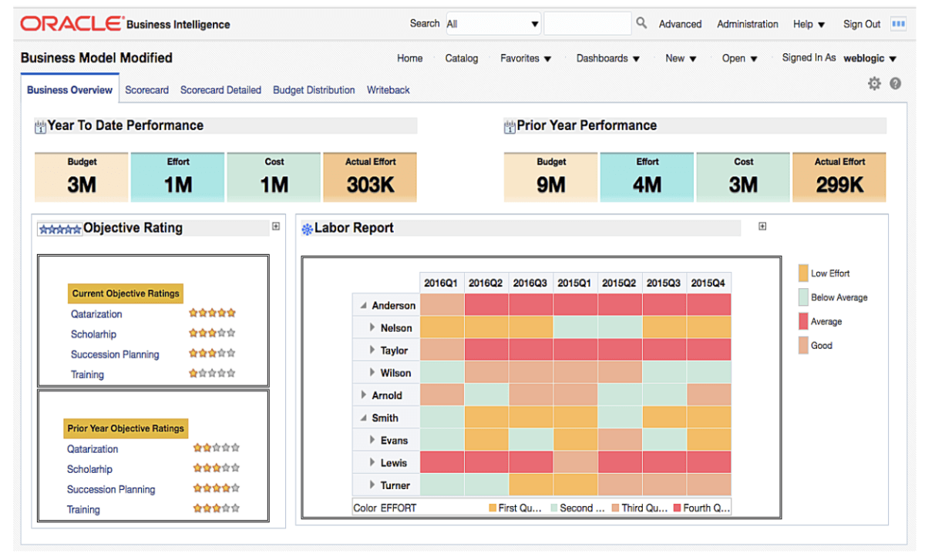Click the accessibility icon beside Sign Out
The height and width of the screenshot is (560, 925).
click(x=898, y=24)
